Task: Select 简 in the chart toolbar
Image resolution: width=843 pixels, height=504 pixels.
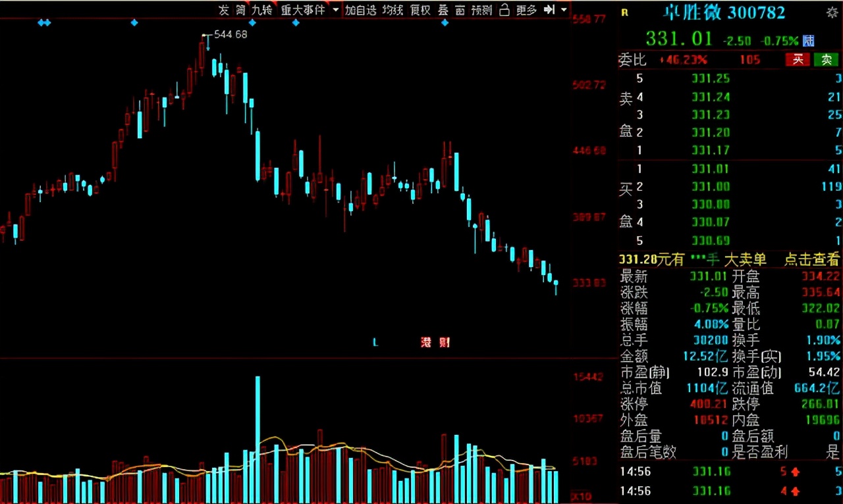Action: 241,10
